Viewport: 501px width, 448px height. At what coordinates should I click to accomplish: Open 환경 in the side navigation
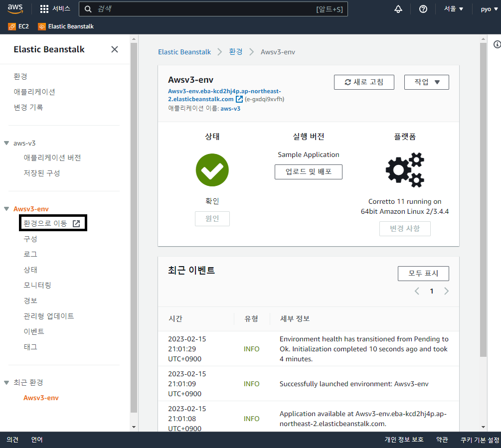pos(20,76)
